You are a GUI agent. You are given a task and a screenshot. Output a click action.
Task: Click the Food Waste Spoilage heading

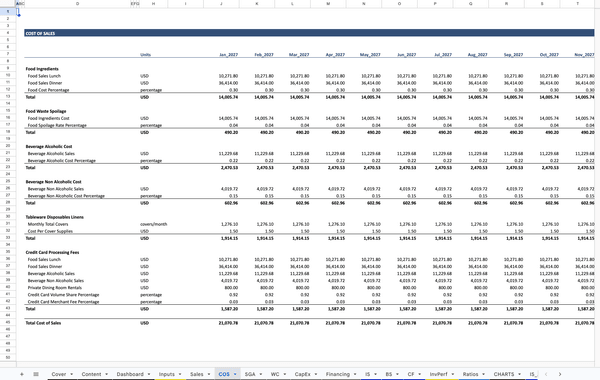click(46, 111)
